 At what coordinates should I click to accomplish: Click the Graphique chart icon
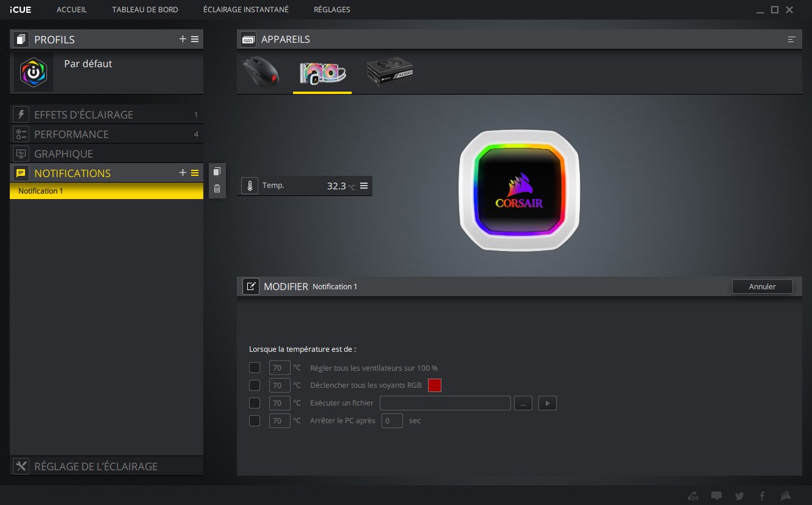(x=21, y=153)
